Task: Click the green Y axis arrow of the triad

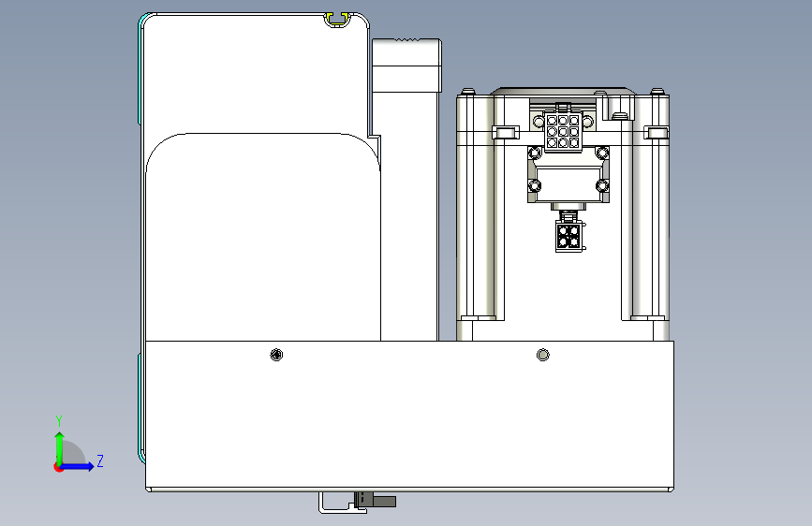Action: pyautogui.click(x=59, y=447)
